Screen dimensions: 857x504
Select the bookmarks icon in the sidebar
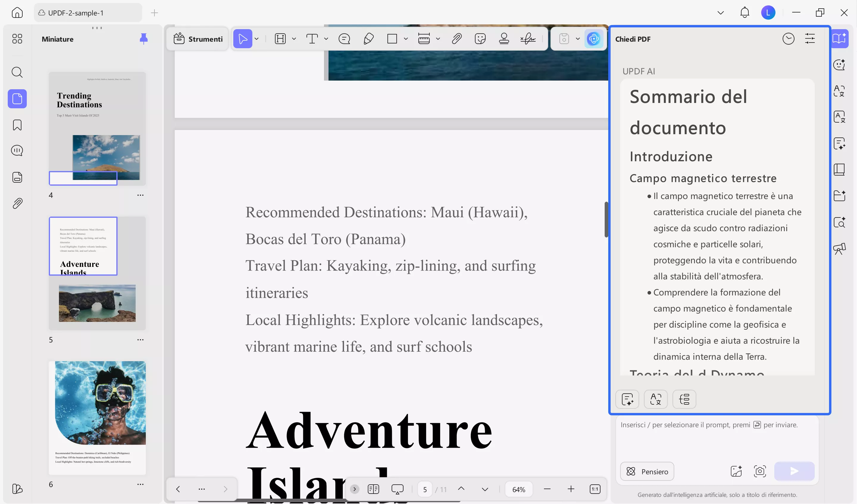[x=16, y=125]
